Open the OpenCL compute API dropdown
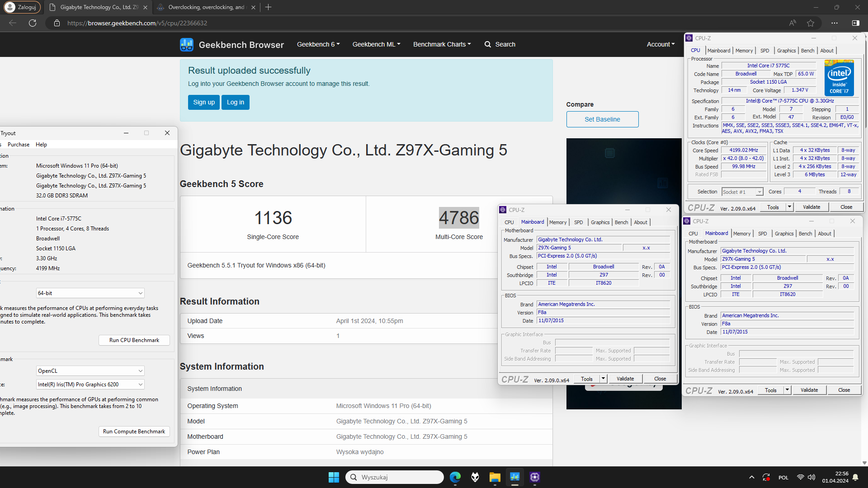 click(x=90, y=371)
